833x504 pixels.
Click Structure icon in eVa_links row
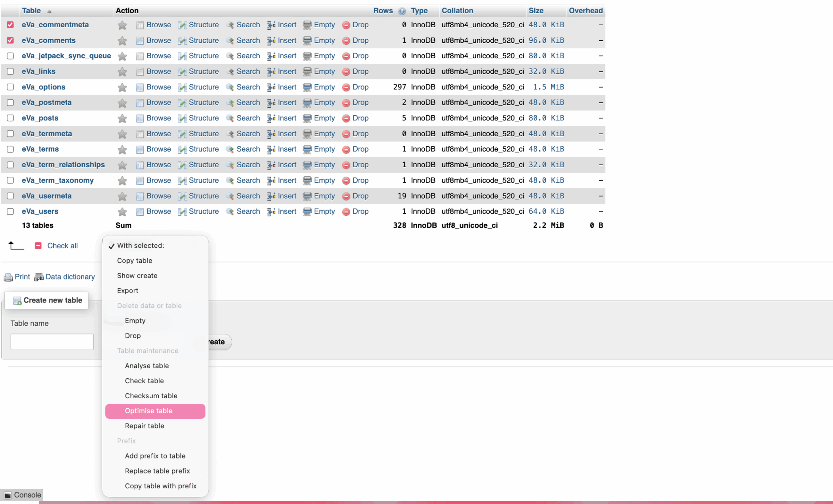tap(182, 72)
